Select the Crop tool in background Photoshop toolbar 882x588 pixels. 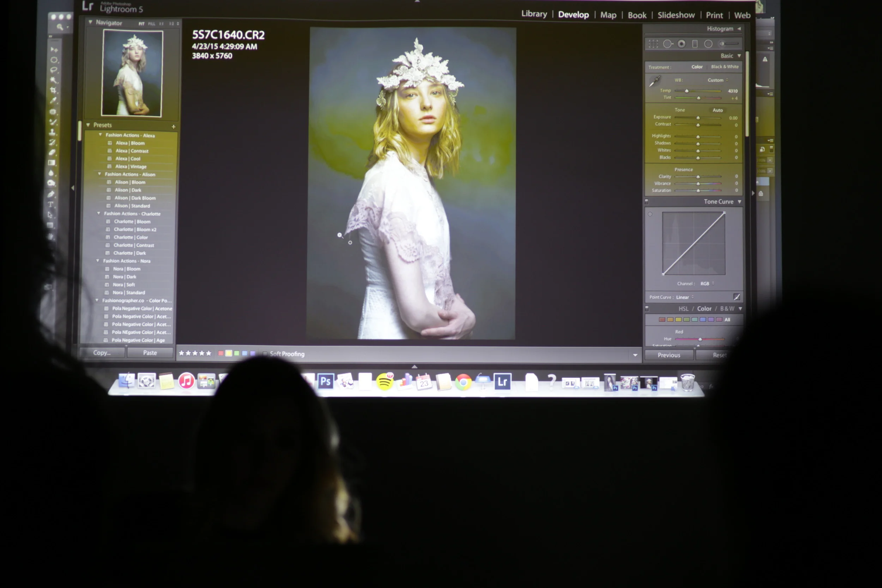pos(53,90)
